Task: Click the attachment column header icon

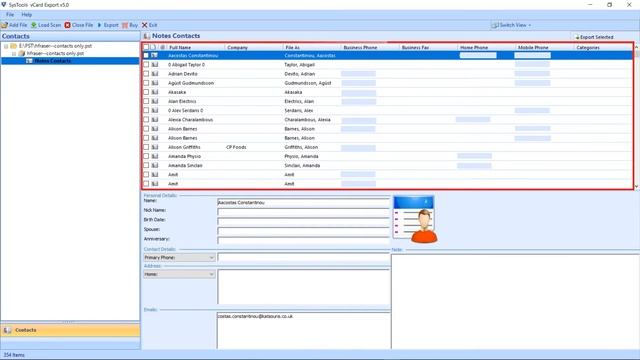Action: pos(162,47)
